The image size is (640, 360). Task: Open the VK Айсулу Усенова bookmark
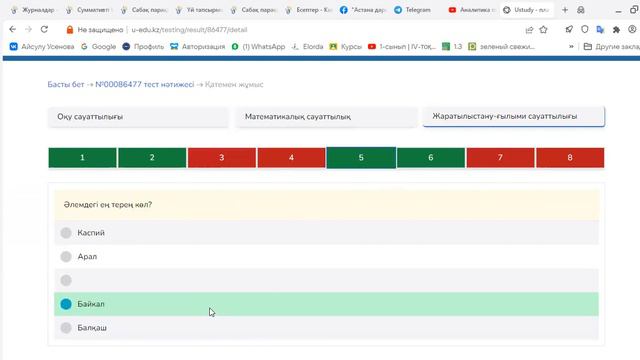tap(42, 47)
